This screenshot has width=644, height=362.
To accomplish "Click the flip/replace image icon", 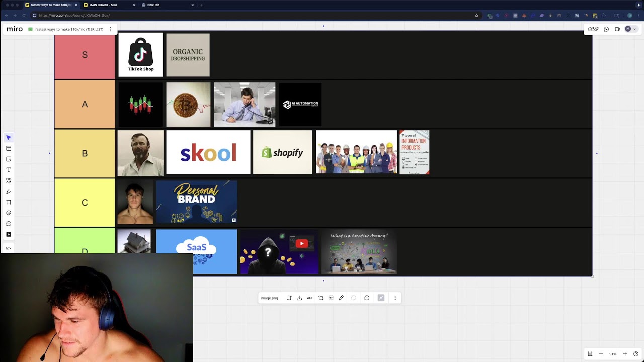I will click(289, 298).
